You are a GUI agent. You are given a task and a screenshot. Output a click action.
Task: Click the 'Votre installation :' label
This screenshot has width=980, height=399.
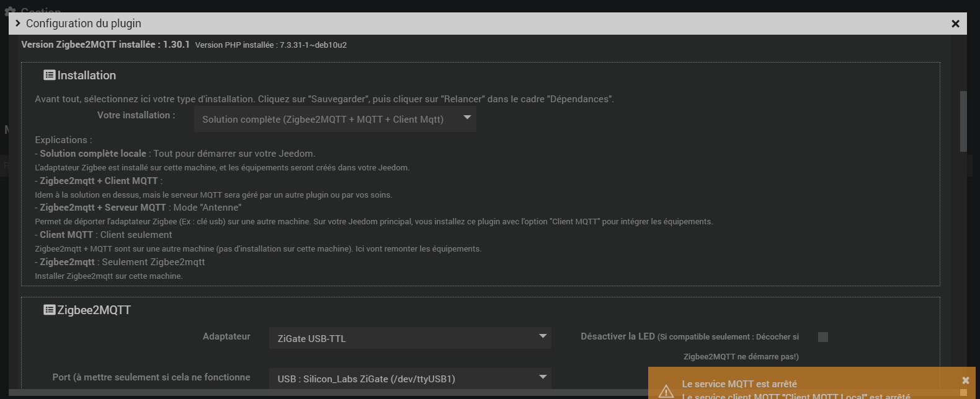(136, 115)
